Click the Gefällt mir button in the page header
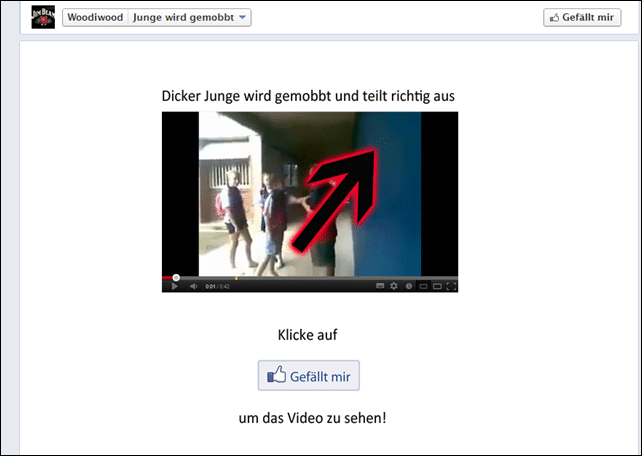 [582, 18]
